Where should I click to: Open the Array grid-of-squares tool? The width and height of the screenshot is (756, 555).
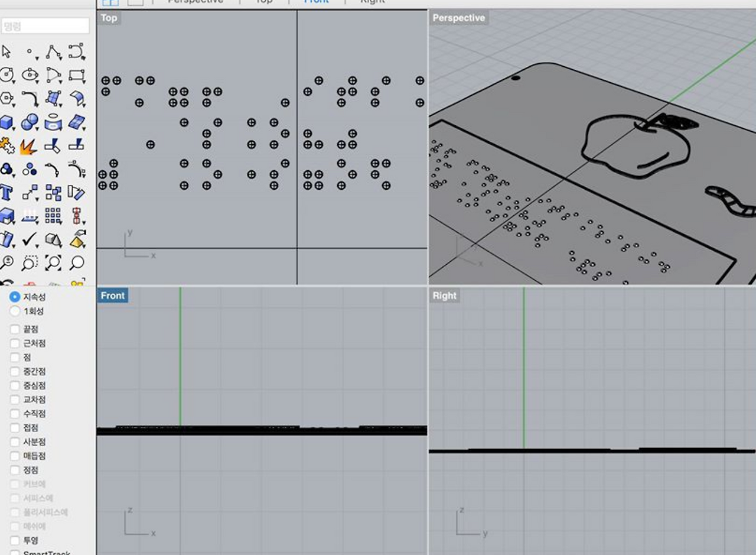53,216
